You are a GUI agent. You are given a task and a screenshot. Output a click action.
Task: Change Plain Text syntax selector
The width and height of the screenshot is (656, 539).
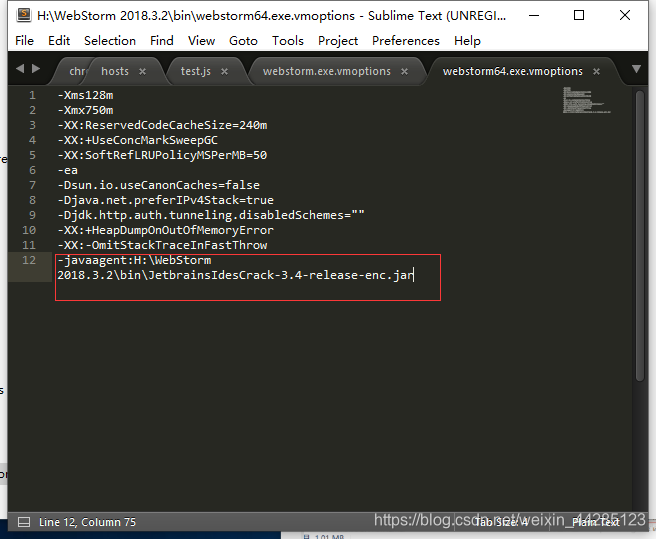[596, 522]
